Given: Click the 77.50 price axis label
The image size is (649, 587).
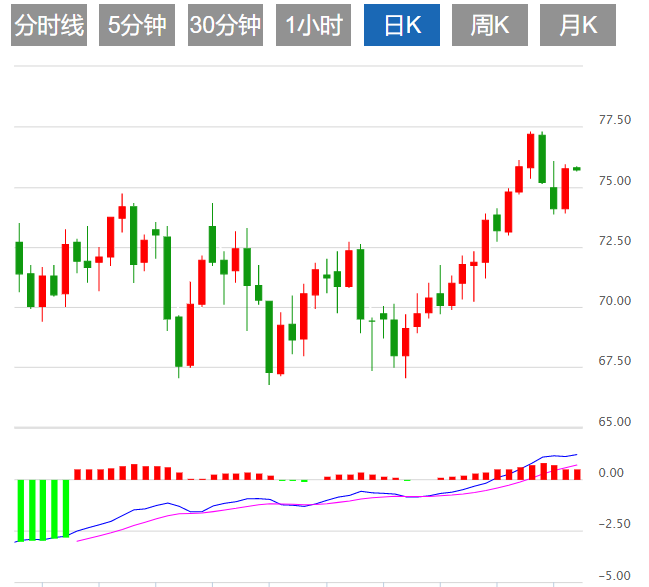Looking at the screenshot, I should (x=614, y=121).
